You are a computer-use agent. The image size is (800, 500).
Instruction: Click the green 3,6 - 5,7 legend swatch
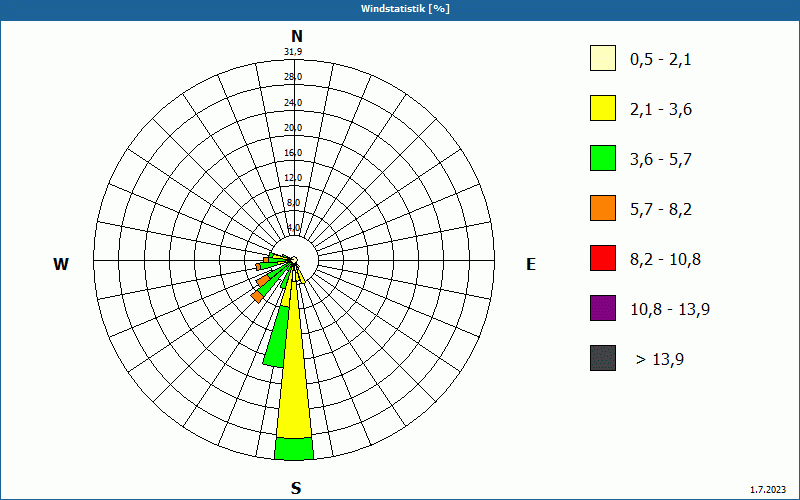[603, 158]
